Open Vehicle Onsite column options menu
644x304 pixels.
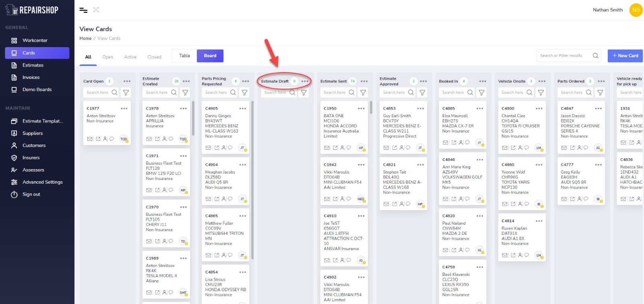(542, 81)
